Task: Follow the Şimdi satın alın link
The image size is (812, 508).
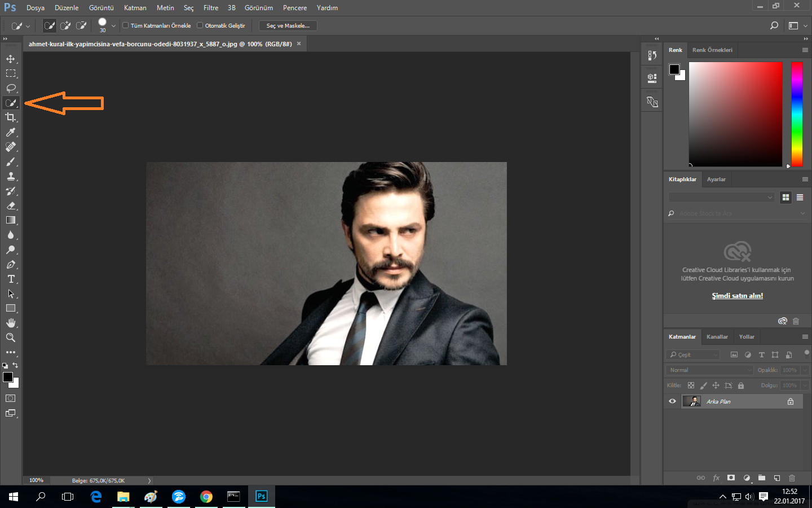Action: click(x=737, y=296)
